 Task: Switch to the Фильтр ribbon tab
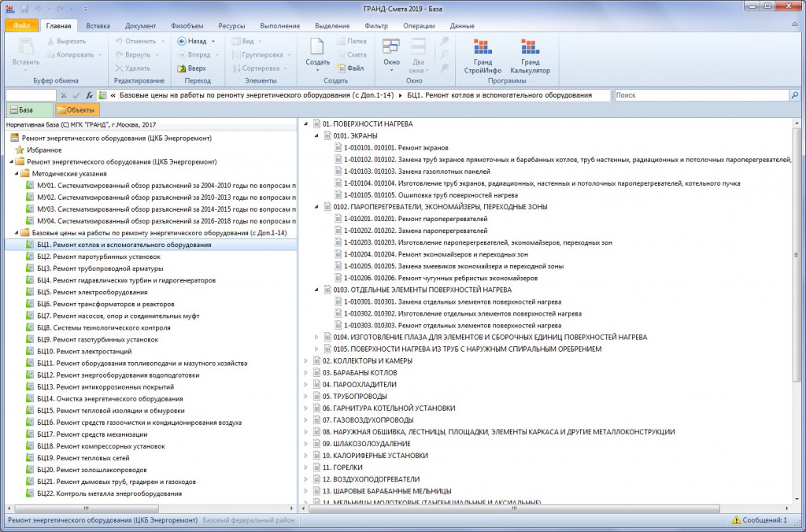[376, 26]
